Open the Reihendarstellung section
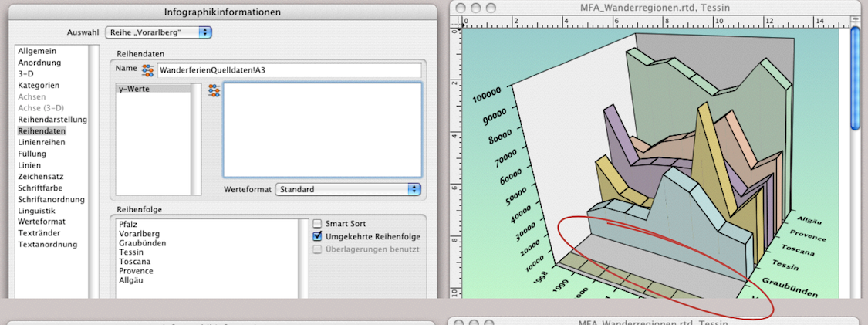The width and height of the screenshot is (868, 325). tap(52, 120)
